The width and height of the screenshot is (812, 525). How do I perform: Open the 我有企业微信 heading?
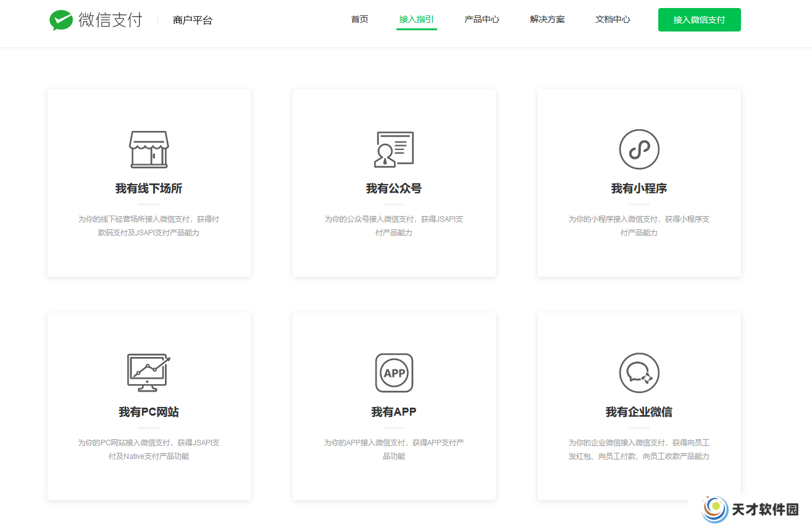pyautogui.click(x=639, y=412)
